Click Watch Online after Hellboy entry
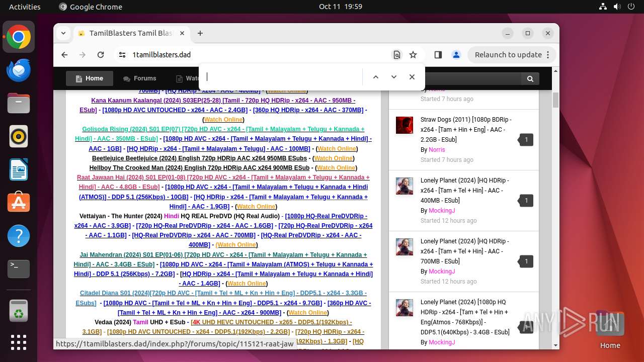Screen dimensions: 644x362 click(336, 168)
